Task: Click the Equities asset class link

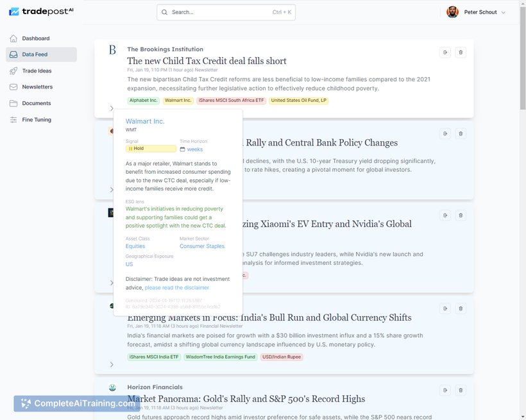Action: [x=135, y=246]
